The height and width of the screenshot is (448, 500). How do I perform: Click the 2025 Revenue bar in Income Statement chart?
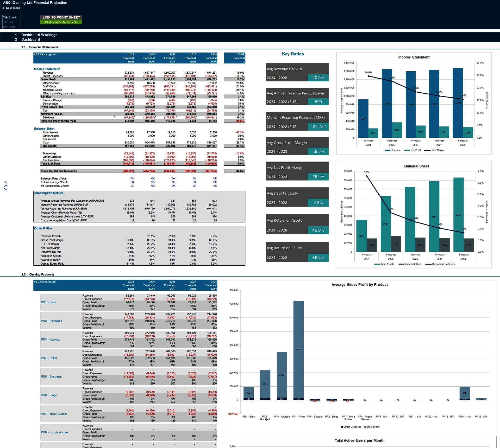[387, 103]
